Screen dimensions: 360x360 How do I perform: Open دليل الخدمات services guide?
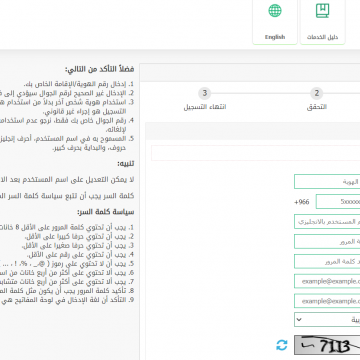point(322,22)
